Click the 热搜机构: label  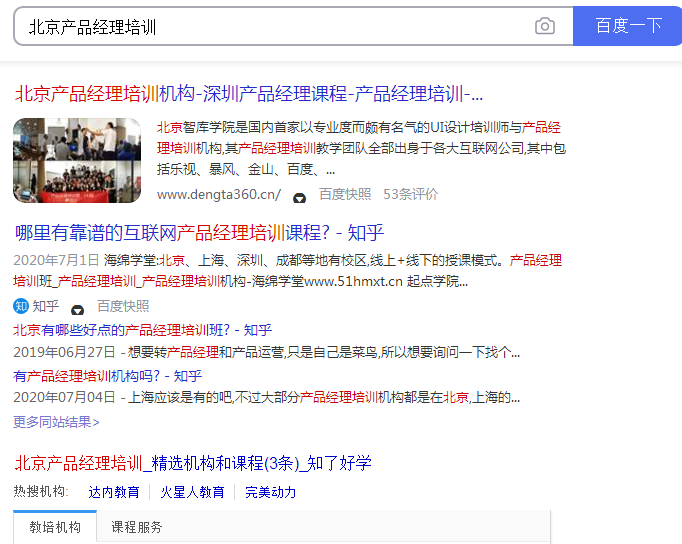[41, 491]
